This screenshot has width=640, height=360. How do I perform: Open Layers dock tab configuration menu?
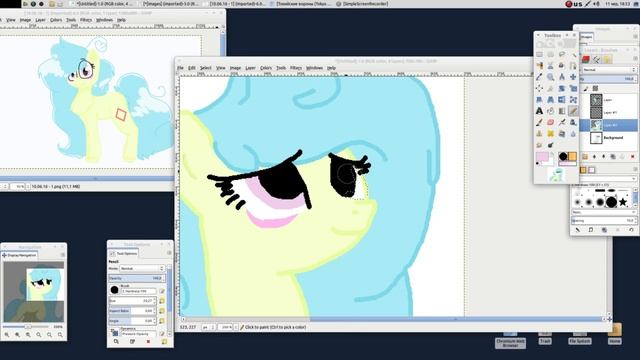click(636, 58)
